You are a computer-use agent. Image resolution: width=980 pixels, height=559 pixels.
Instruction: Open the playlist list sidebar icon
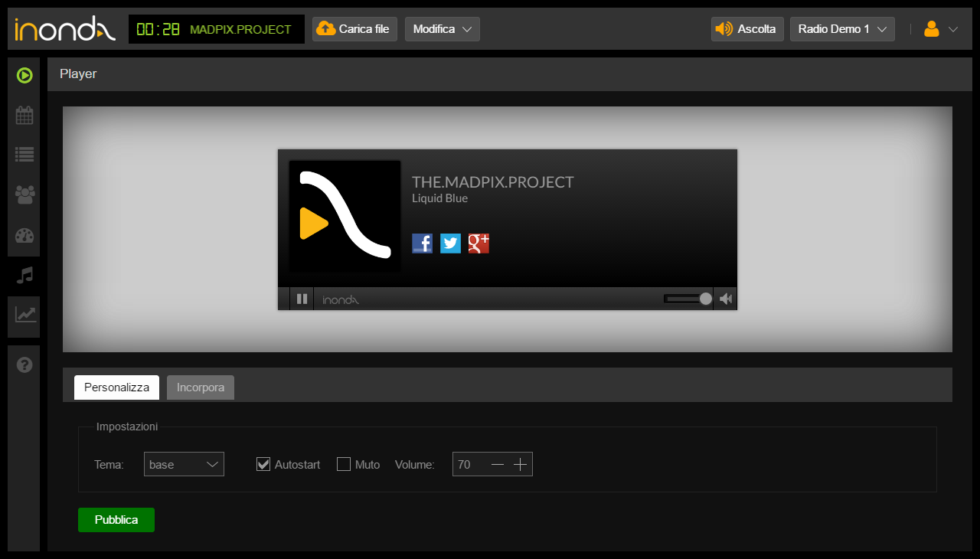24,155
